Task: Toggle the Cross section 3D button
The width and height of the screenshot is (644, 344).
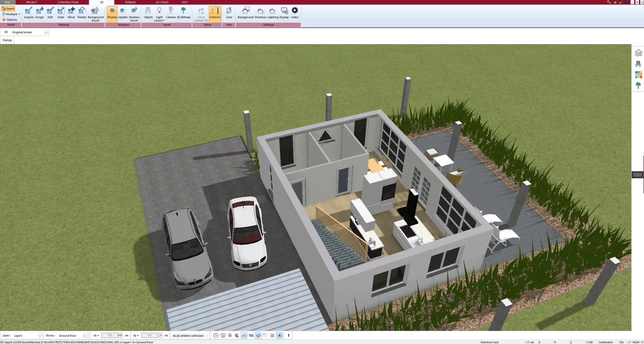Action: (x=201, y=14)
